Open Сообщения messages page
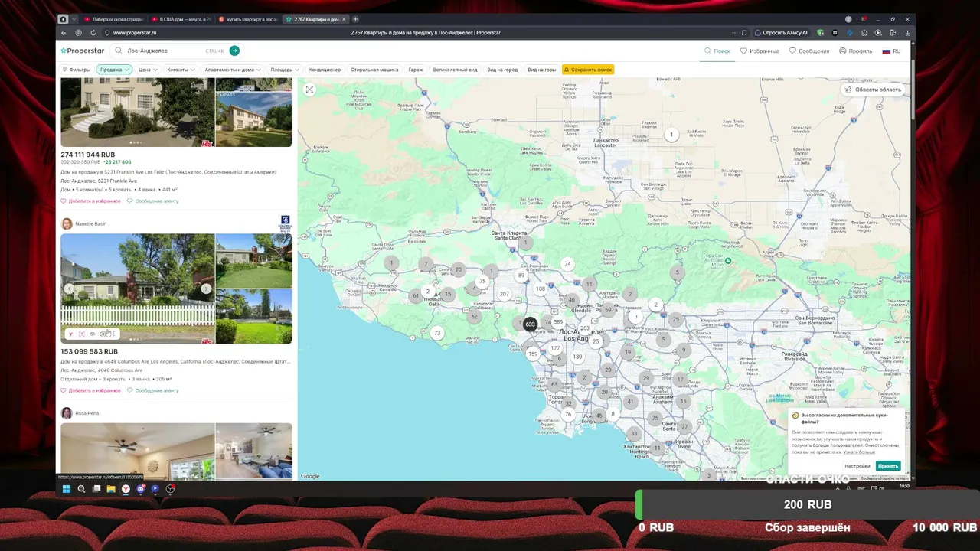This screenshot has width=980, height=551. 809,51
